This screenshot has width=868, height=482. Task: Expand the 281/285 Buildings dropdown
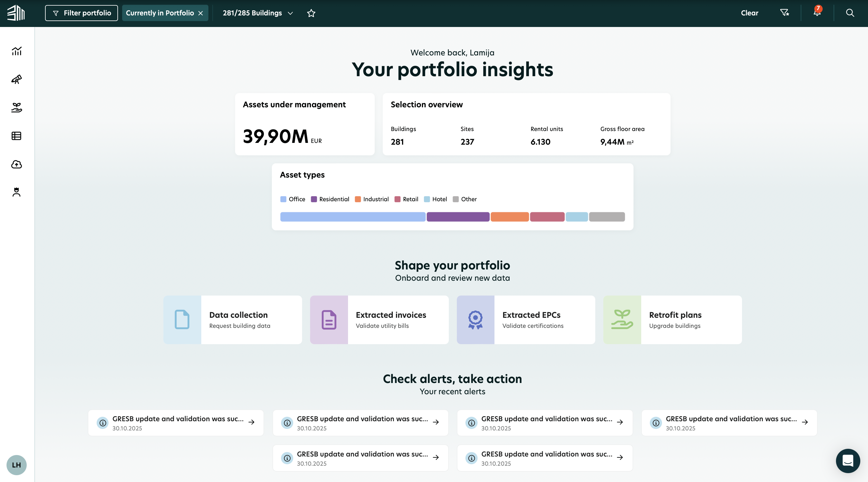tap(258, 13)
